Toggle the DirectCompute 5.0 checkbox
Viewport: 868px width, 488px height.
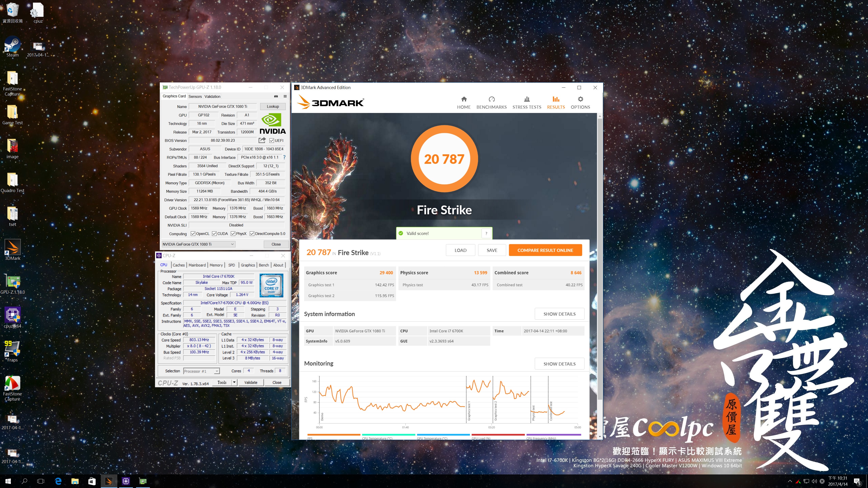pos(252,234)
